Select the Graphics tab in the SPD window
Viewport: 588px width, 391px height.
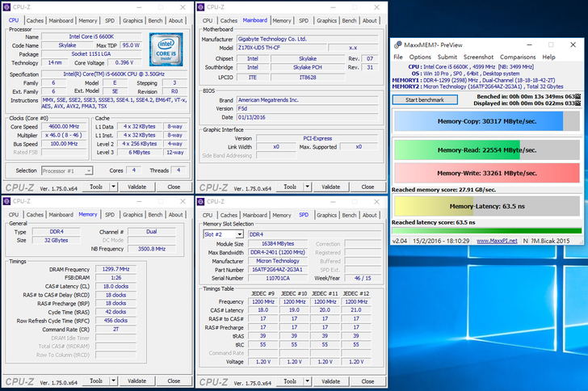tap(328, 215)
